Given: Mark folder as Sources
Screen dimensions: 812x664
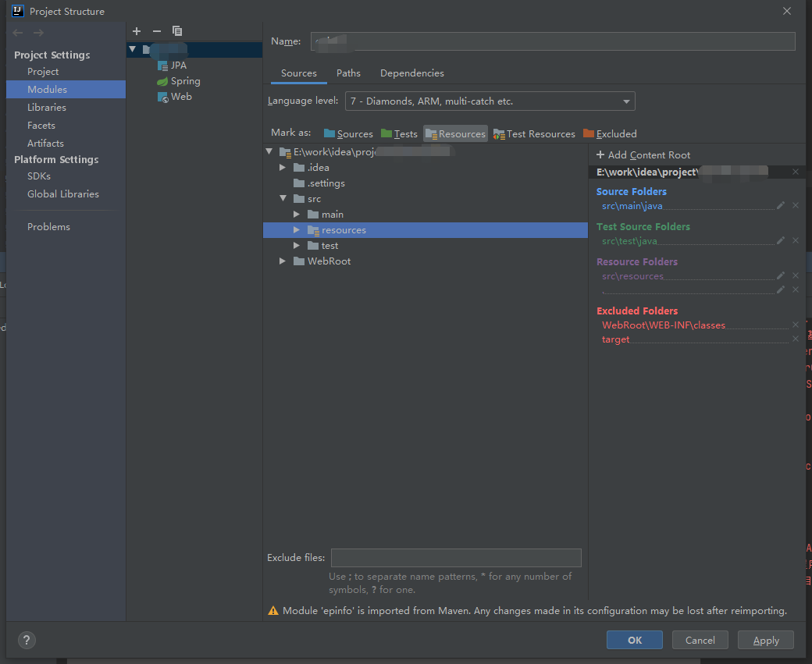Looking at the screenshot, I should point(348,134).
